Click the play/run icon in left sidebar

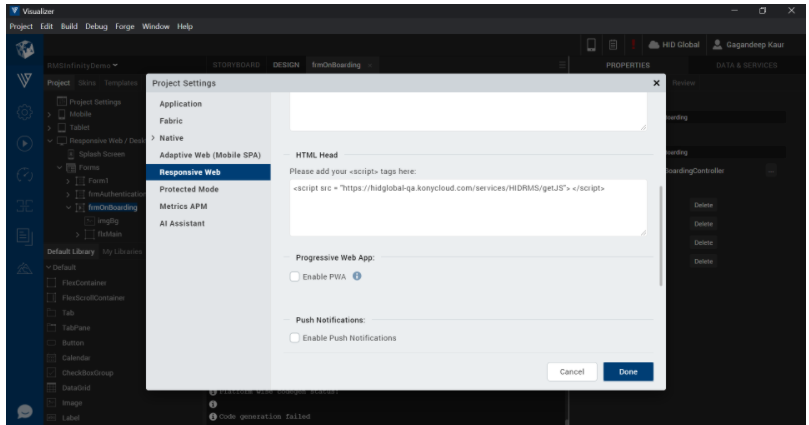point(24,143)
